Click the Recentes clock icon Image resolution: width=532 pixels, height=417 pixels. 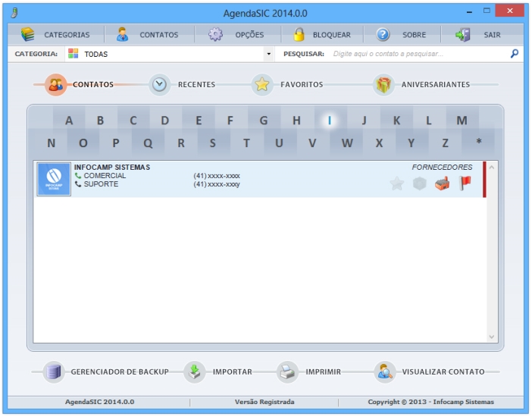tap(159, 85)
